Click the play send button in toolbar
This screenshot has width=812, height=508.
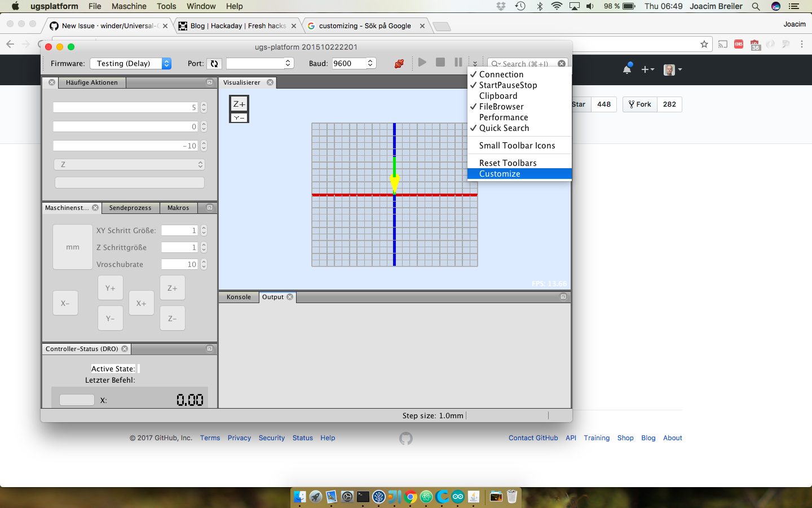pyautogui.click(x=422, y=62)
